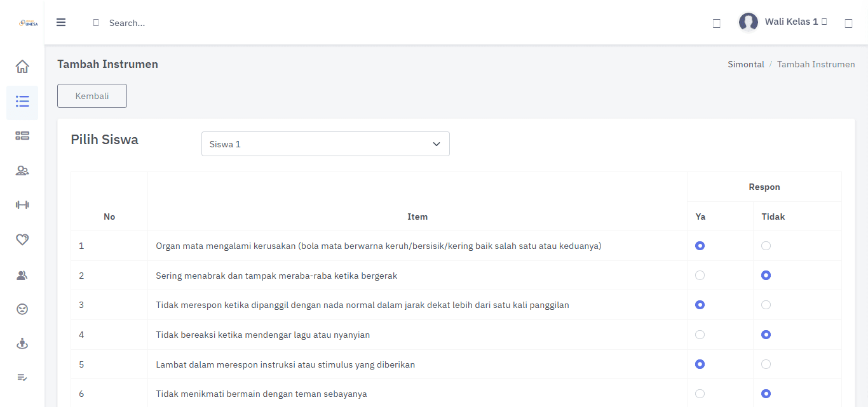Select Tidak for item 1 organ mata
This screenshot has width=868, height=407.
tap(766, 246)
